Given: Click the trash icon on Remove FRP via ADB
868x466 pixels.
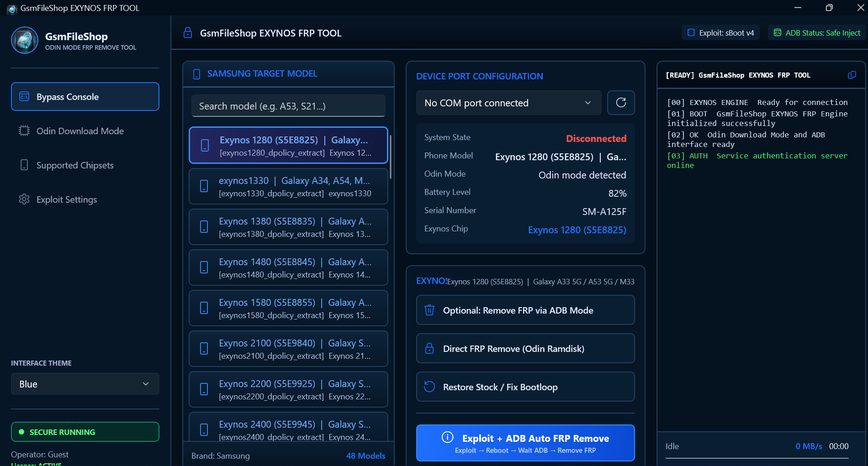Looking at the screenshot, I should coord(429,310).
